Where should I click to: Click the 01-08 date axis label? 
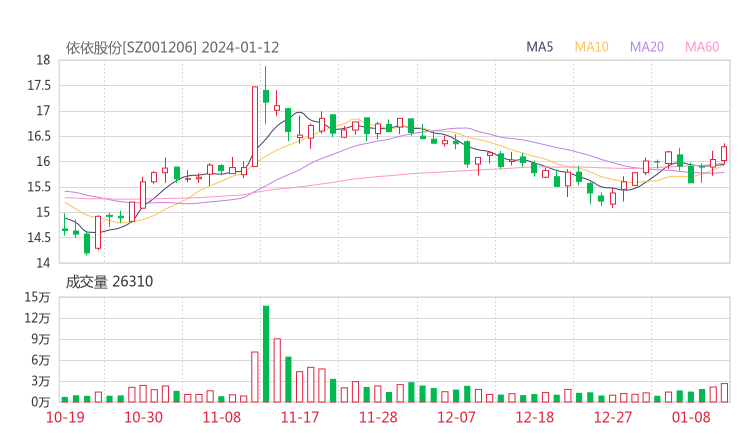(691, 417)
